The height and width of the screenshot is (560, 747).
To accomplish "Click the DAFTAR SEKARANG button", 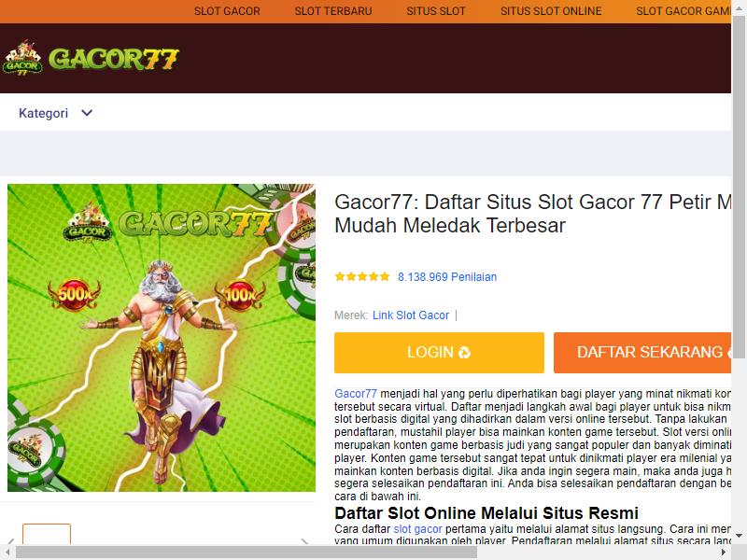I will point(642,353).
